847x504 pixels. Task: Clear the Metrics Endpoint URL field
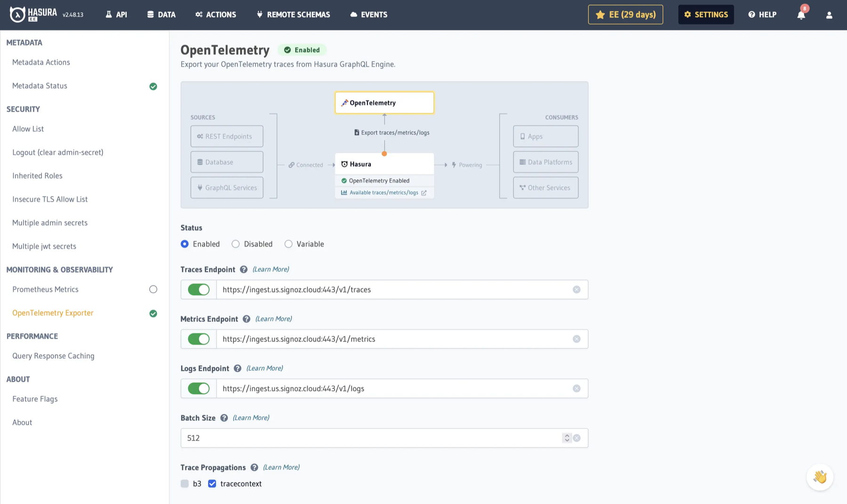click(576, 339)
